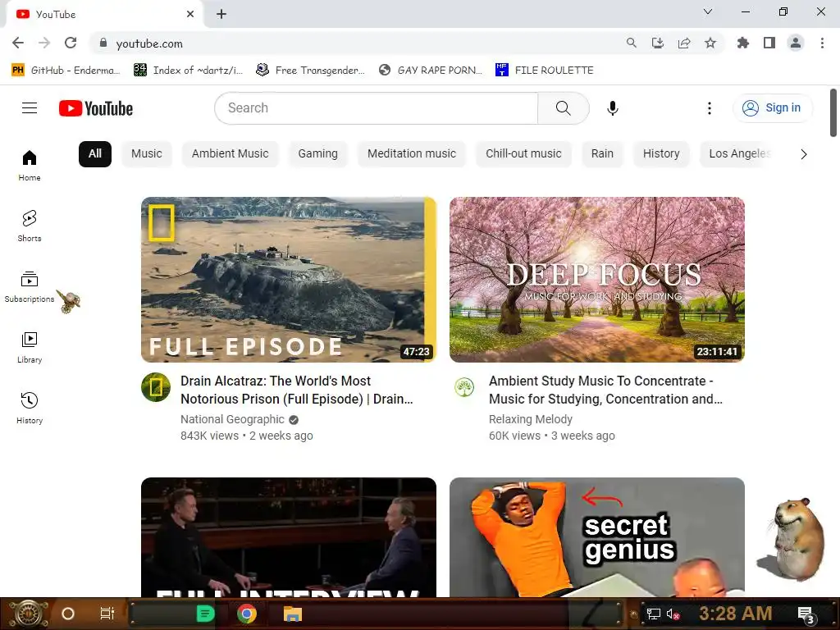
Task: Open the Index of ~dartz bookmark
Action: [x=189, y=71]
